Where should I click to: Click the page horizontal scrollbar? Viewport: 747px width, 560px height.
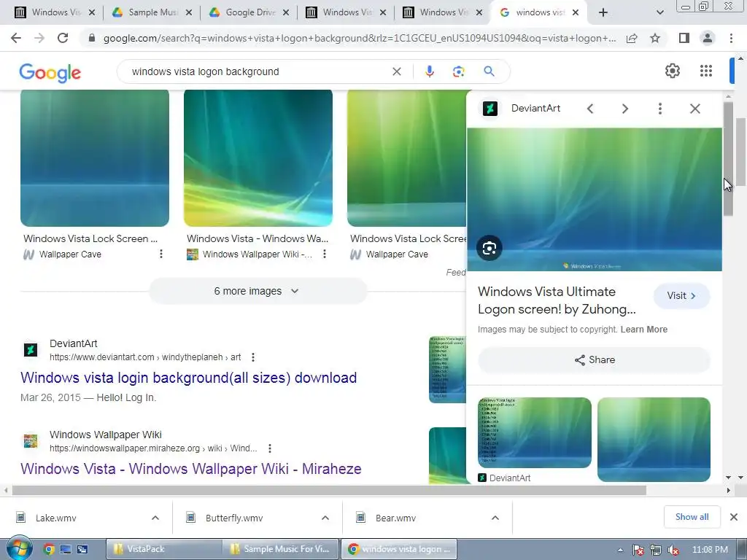(329, 490)
